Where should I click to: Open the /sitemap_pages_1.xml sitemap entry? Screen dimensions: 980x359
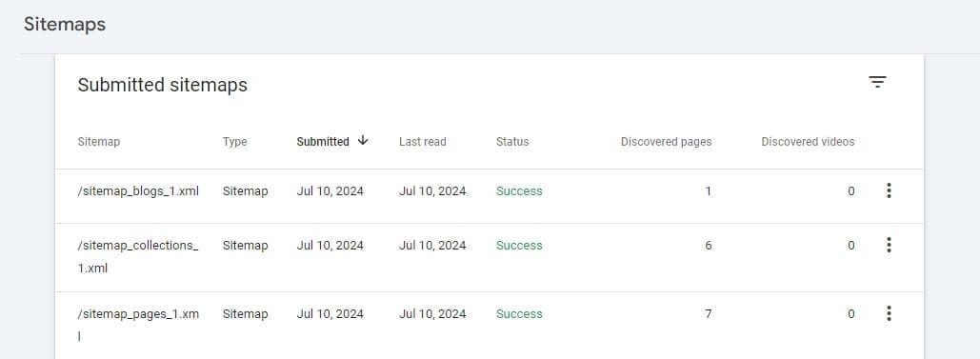tap(138, 325)
